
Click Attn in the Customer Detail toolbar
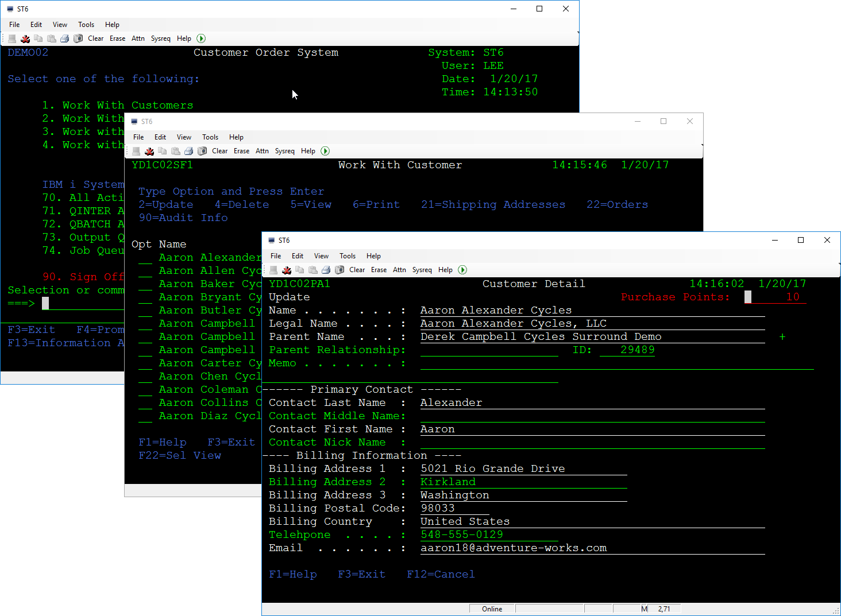400,270
